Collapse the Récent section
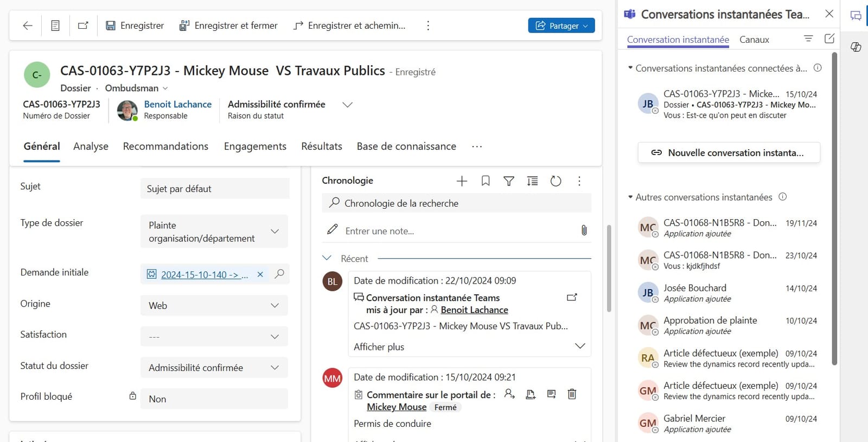Screen dimensions: 868x442 pos(327,258)
